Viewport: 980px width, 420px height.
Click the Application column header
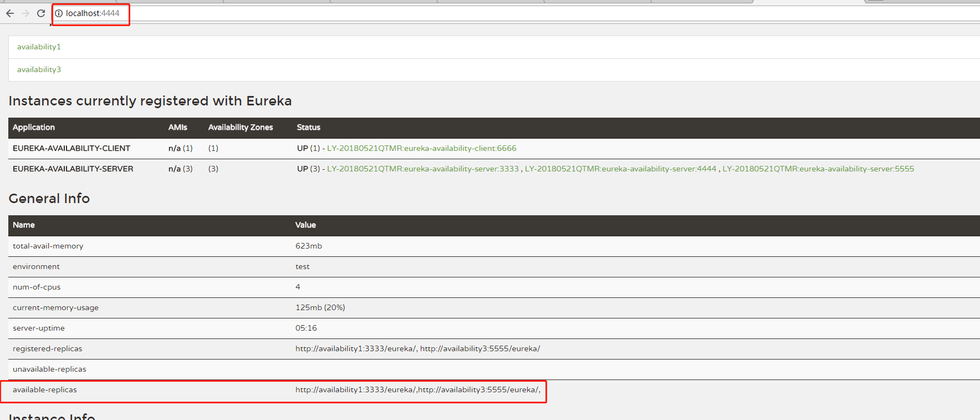click(x=34, y=128)
